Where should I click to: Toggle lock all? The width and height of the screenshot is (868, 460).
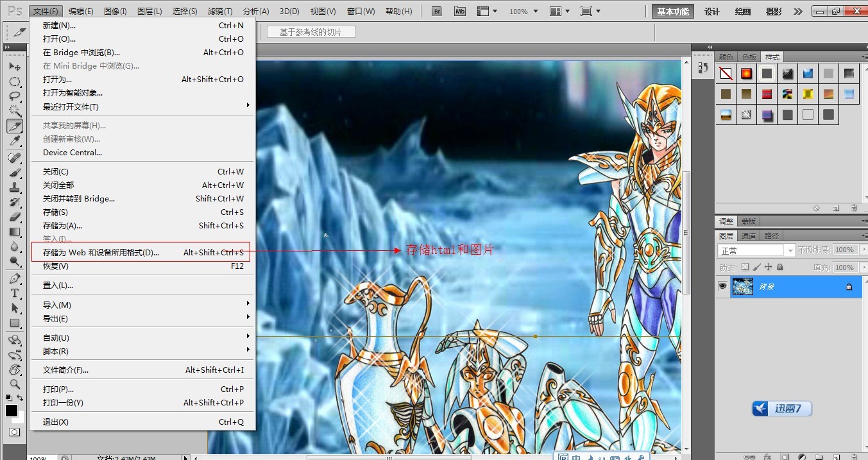pos(779,267)
